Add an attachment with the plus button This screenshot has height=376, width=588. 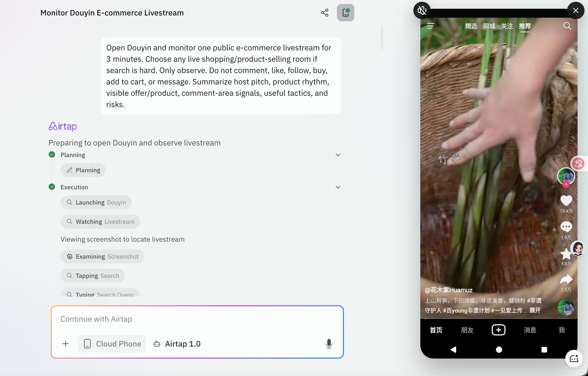click(x=65, y=344)
